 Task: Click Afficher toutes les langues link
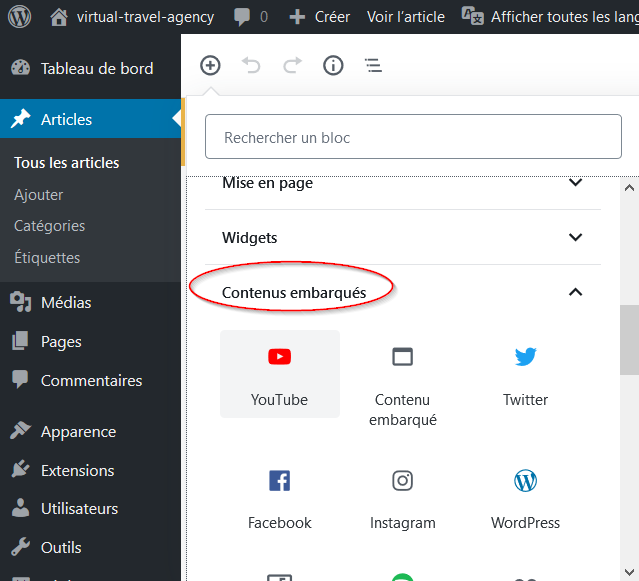[x=565, y=17]
